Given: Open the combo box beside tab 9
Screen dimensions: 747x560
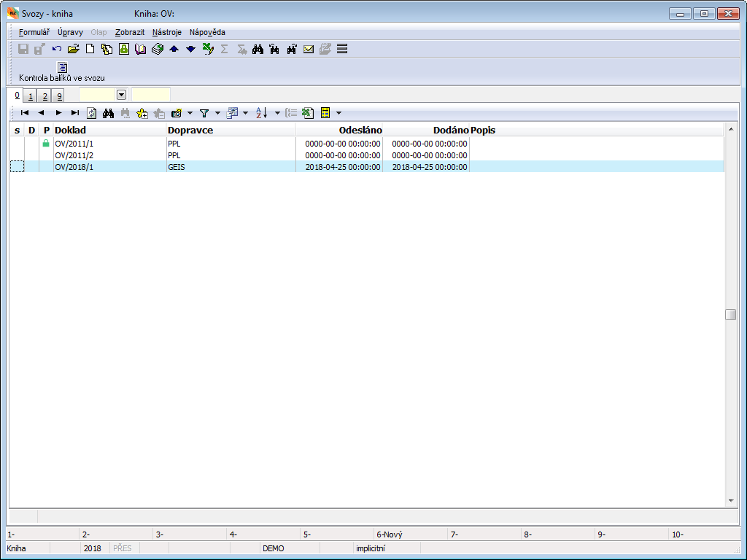Looking at the screenshot, I should tap(121, 95).
